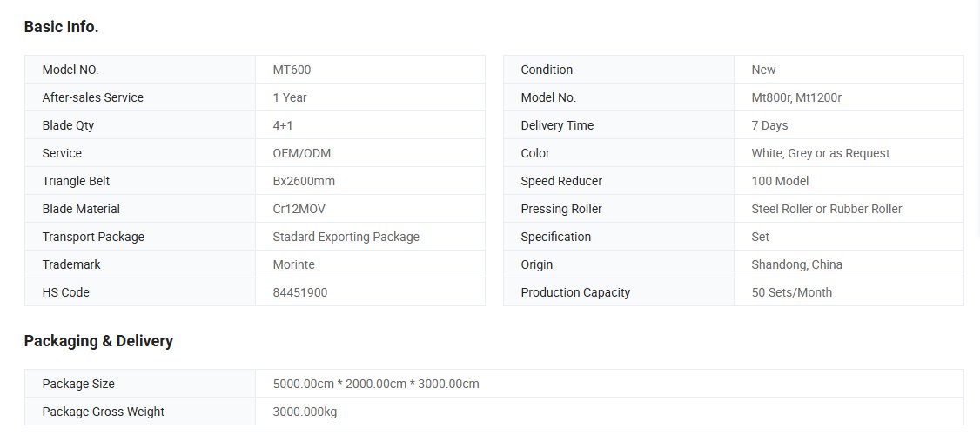Select the MT600 model number value

[292, 70]
